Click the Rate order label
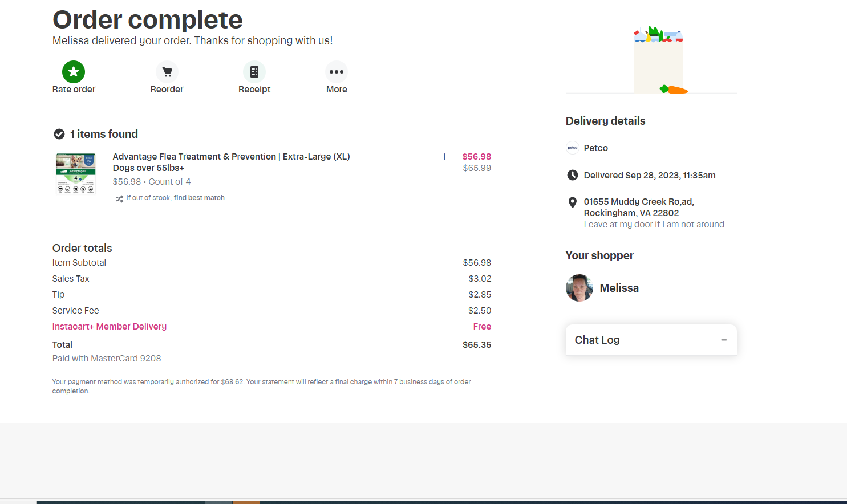 [74, 90]
